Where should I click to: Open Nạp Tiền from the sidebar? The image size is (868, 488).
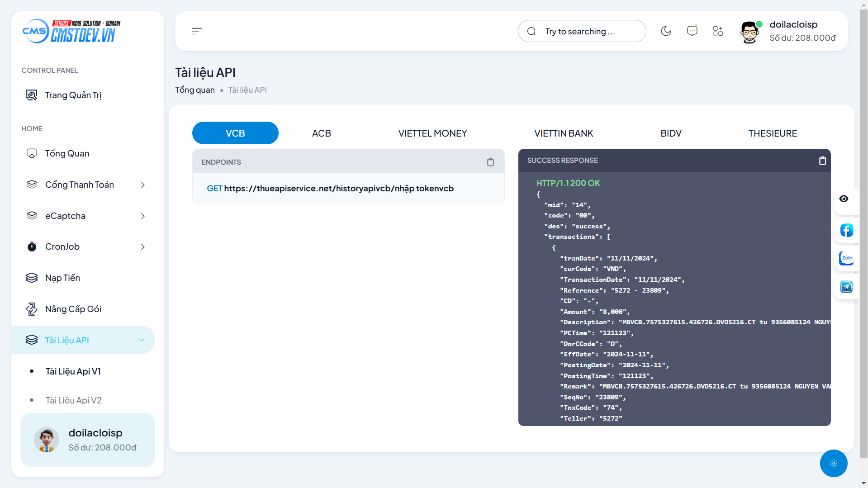[62, 278]
